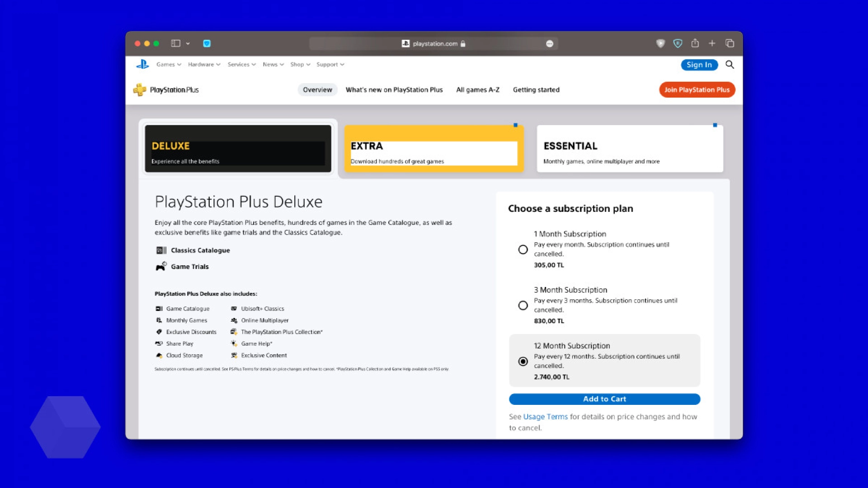Select the 1 Month Subscription radio button
The height and width of the screenshot is (488, 868).
[x=523, y=249]
